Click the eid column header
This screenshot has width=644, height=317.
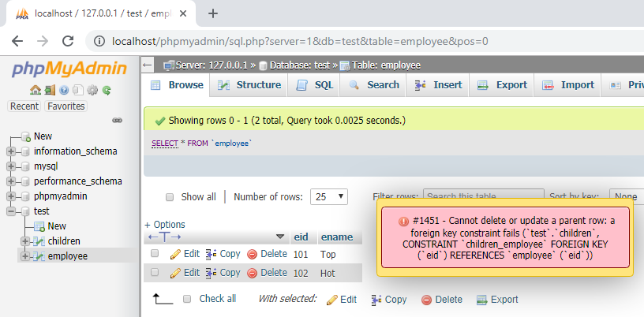pos(301,237)
